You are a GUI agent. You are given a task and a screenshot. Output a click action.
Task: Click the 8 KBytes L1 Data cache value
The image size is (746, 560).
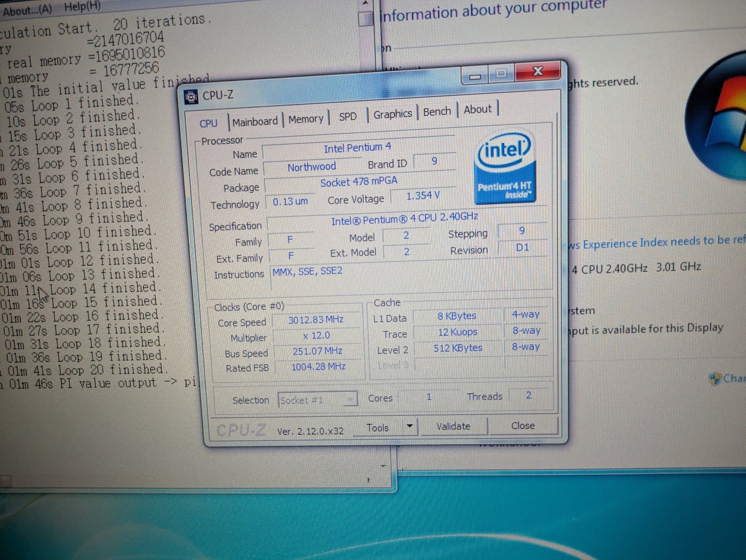point(457,316)
